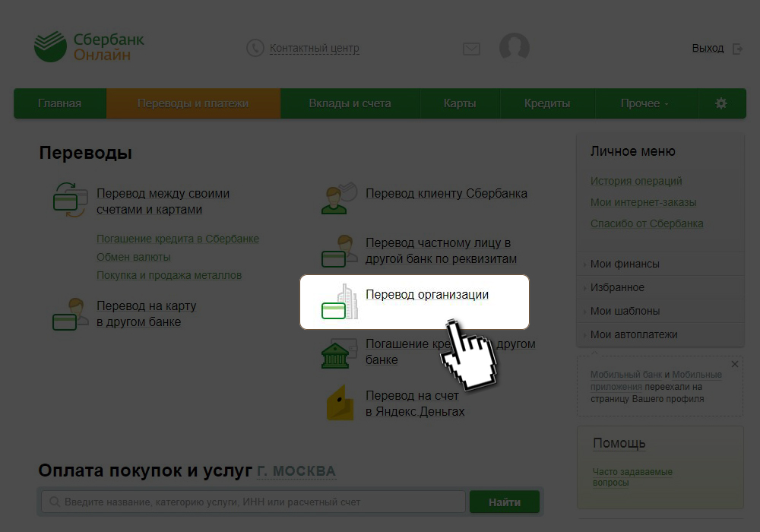This screenshot has width=760, height=532.
Task: Expand Мои финансы in personal menu
Action: pyautogui.click(x=660, y=264)
